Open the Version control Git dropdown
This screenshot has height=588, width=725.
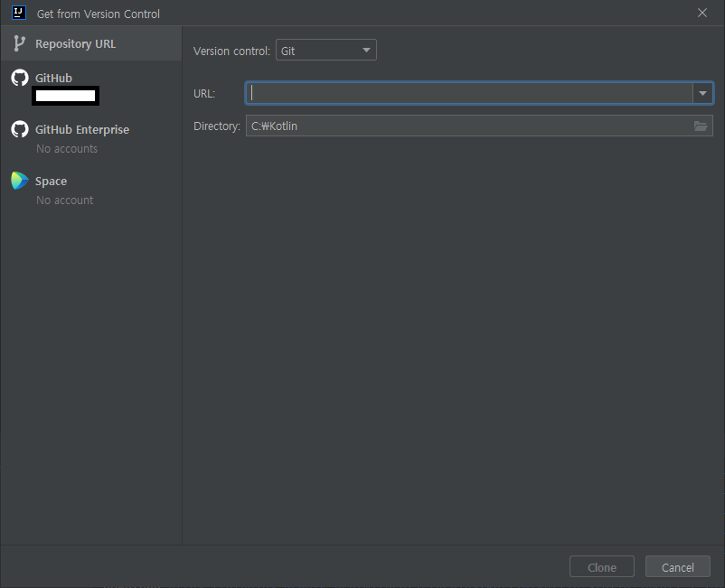tap(326, 50)
